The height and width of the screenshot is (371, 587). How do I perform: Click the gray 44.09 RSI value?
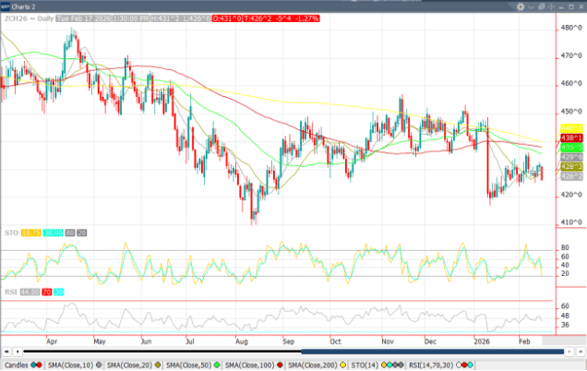click(30, 292)
